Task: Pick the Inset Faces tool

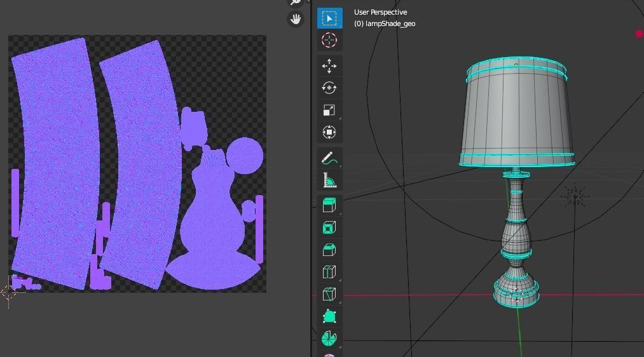Action: coord(329,227)
